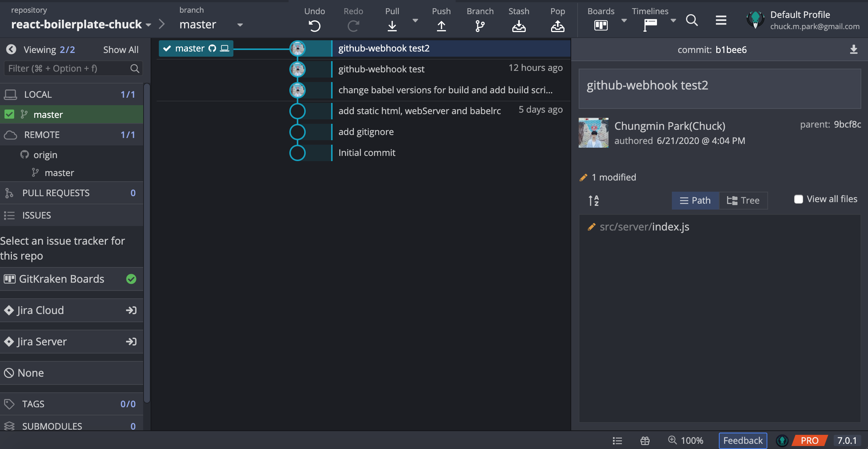This screenshot has width=868, height=449.
Task: Click the Feedback button
Action: tap(743, 440)
